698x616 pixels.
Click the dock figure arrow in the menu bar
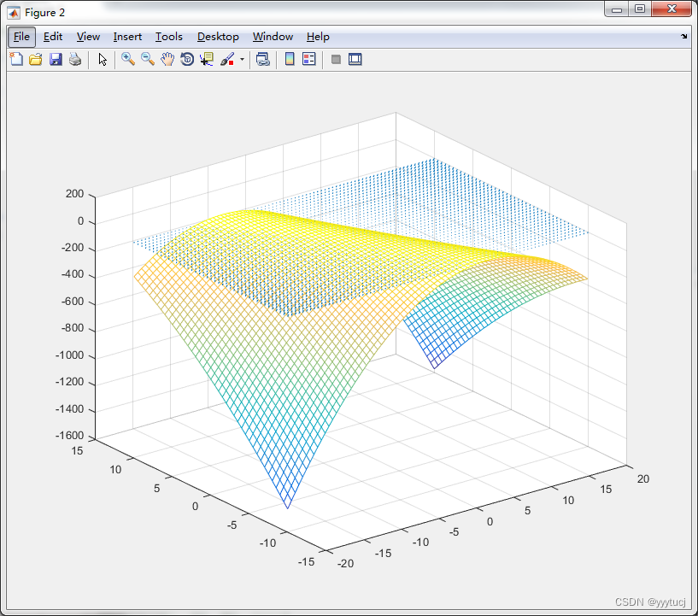click(x=683, y=37)
